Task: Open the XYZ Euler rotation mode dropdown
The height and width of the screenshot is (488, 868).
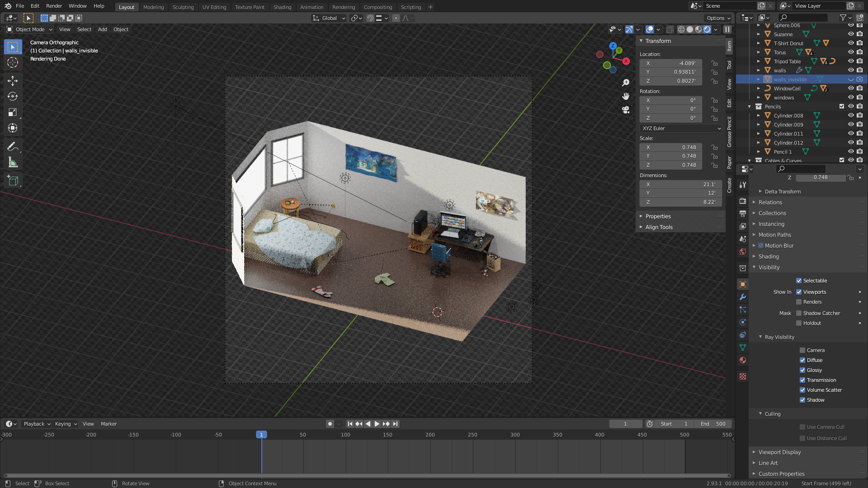Action: (x=681, y=128)
